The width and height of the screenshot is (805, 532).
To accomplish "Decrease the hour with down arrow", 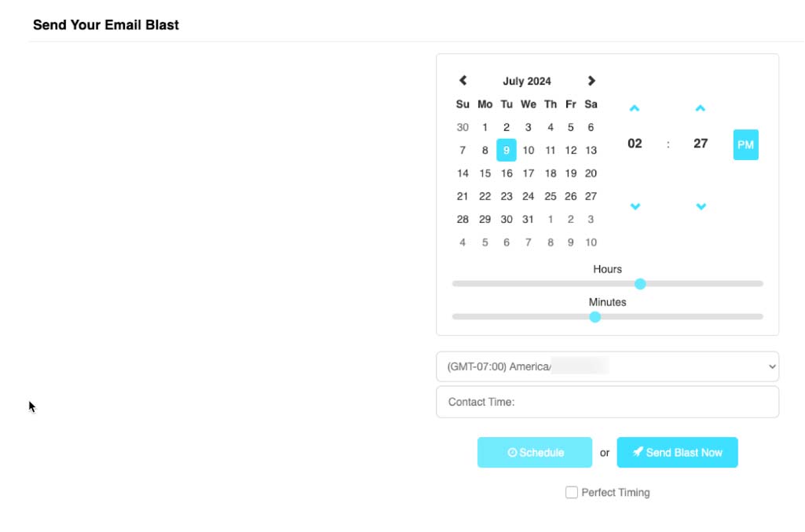I will (635, 206).
